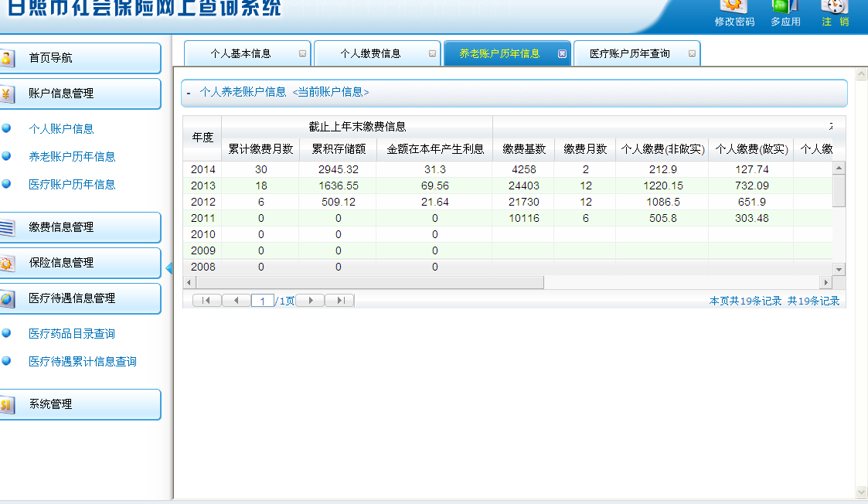Expand the 缴费信息管理 menu section

(x=81, y=227)
